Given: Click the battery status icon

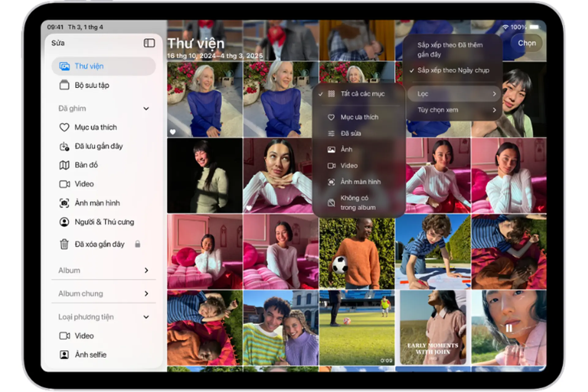Looking at the screenshot, I should [534, 27].
